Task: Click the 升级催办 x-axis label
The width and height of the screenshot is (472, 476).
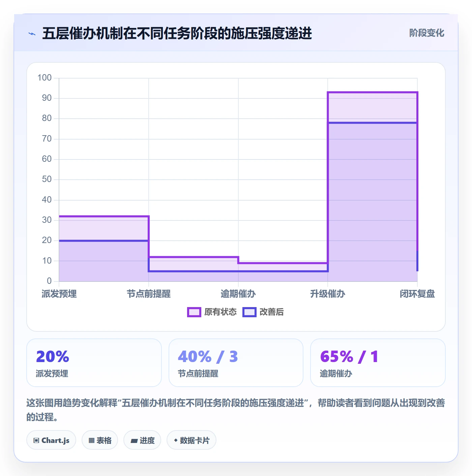Action: 328,294
